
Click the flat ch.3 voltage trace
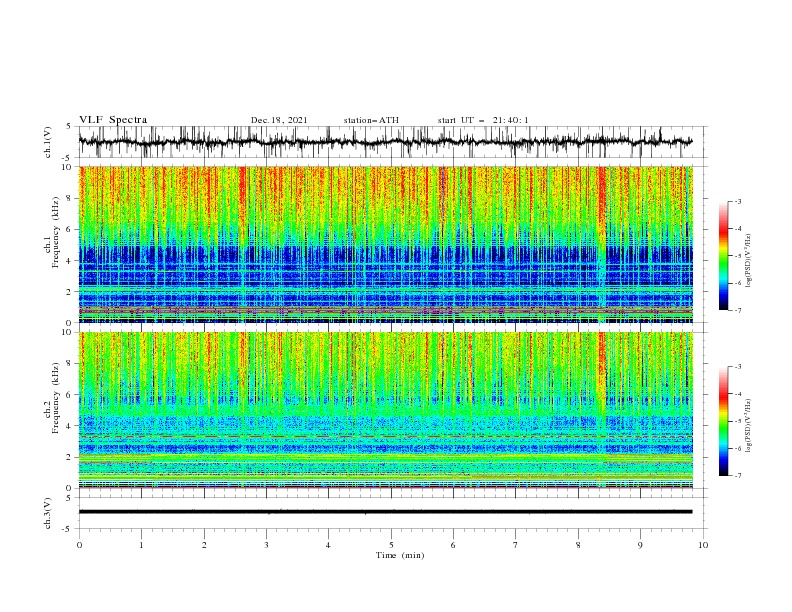tap(385, 512)
